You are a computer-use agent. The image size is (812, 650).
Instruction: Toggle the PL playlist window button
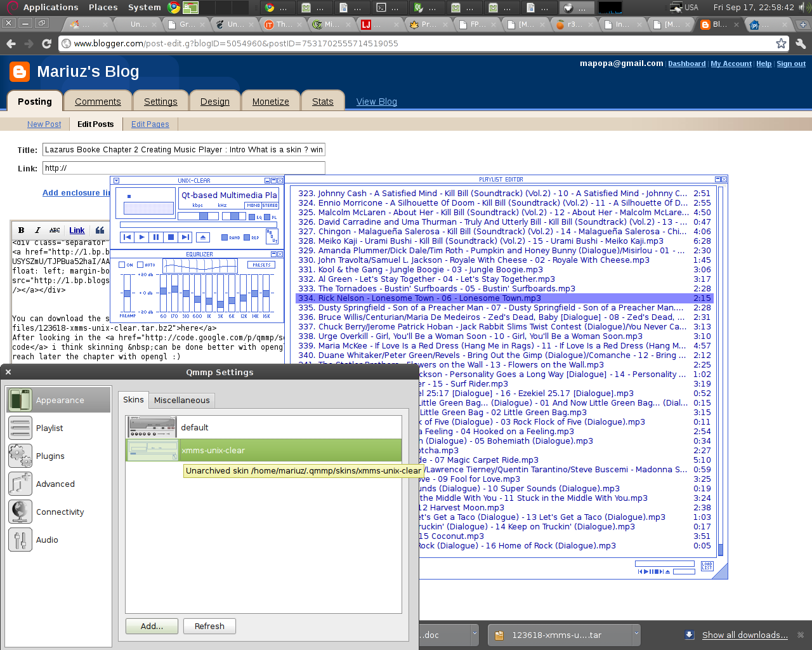click(271, 217)
